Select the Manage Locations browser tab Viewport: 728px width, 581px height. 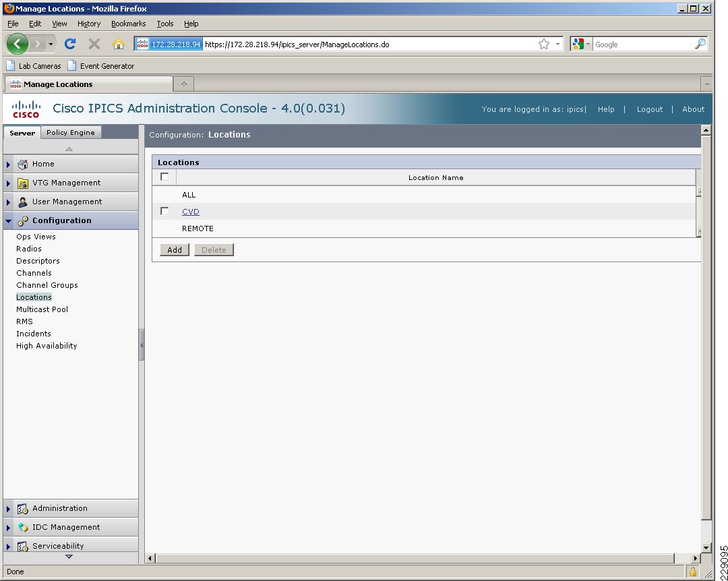tap(89, 84)
